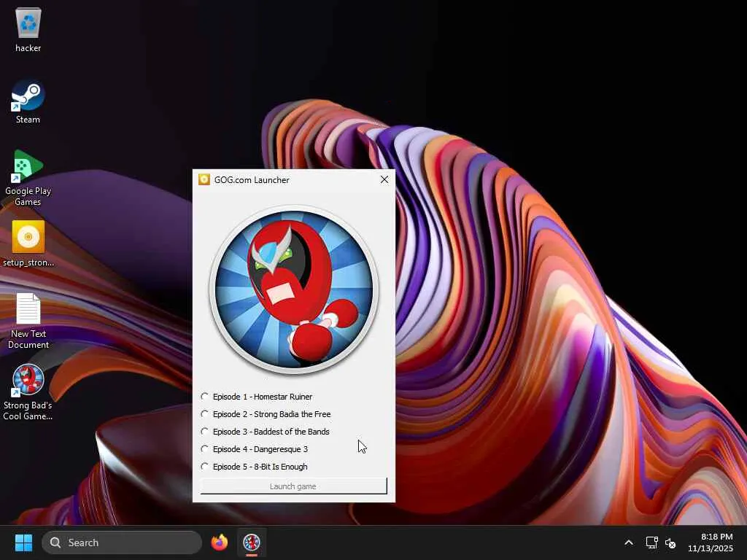
Task: Click the Launch game button
Action: (293, 486)
